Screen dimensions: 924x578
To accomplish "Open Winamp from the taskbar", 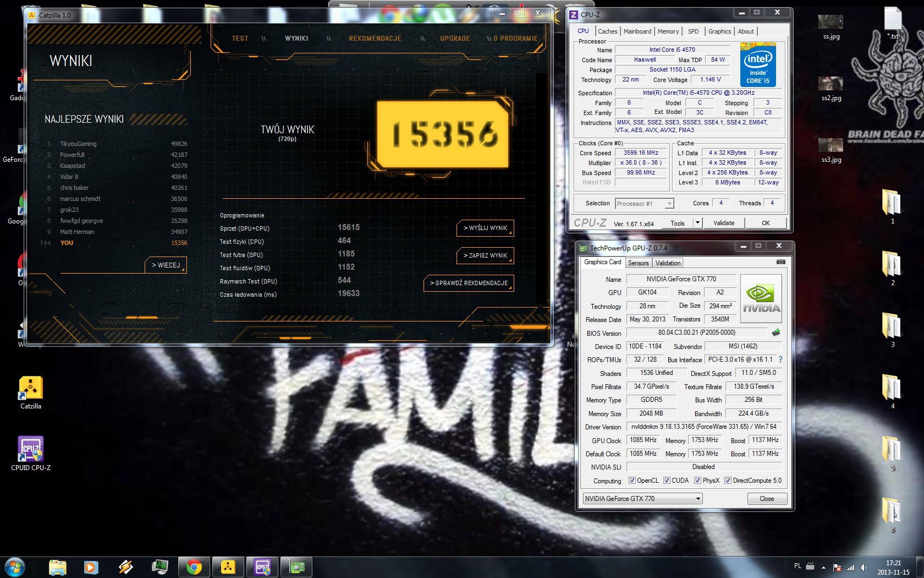I will pos(125,567).
